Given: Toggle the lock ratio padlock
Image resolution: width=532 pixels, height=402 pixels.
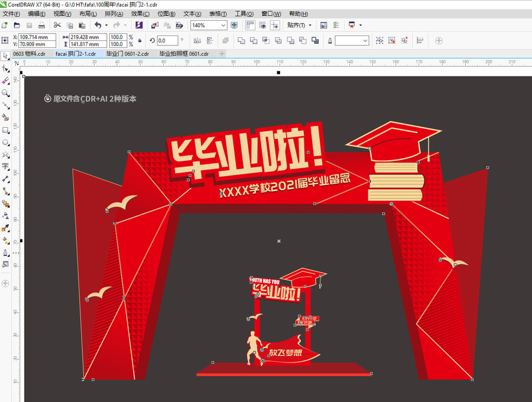Looking at the screenshot, I should point(140,40).
